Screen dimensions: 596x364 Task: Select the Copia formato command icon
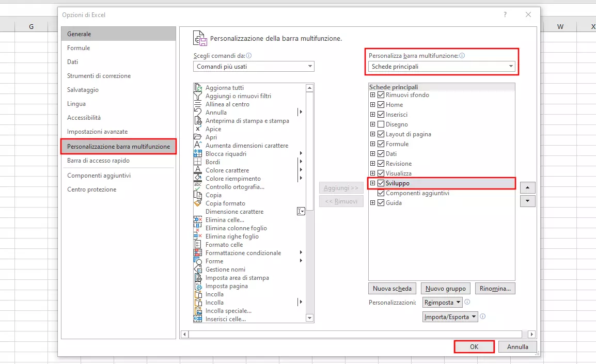[198, 203]
